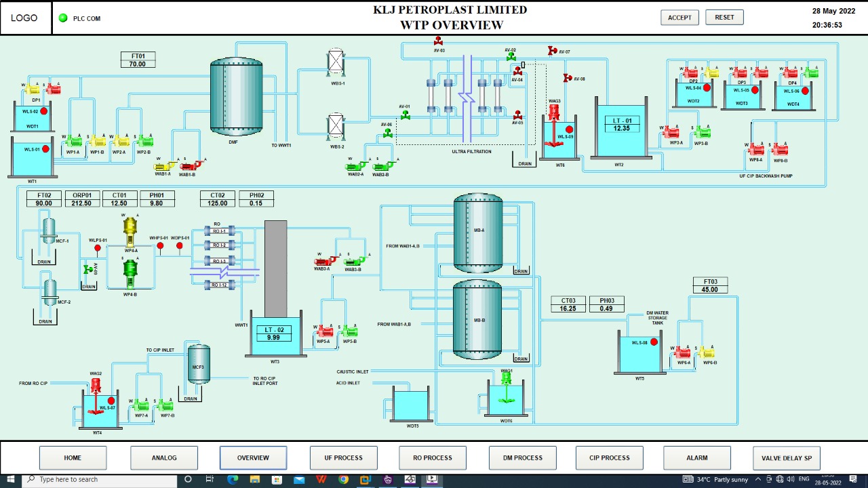868x488 pixels.
Task: Open the AV-05 red valve
Action: point(517,115)
